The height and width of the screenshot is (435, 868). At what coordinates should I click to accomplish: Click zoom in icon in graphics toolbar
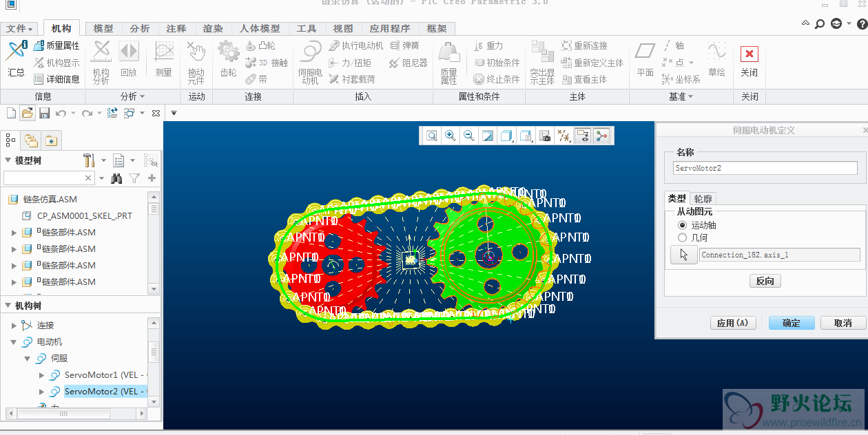point(450,136)
